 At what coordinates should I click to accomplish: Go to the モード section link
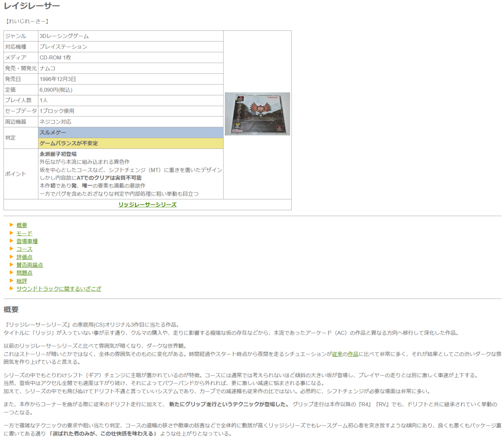(x=24, y=233)
